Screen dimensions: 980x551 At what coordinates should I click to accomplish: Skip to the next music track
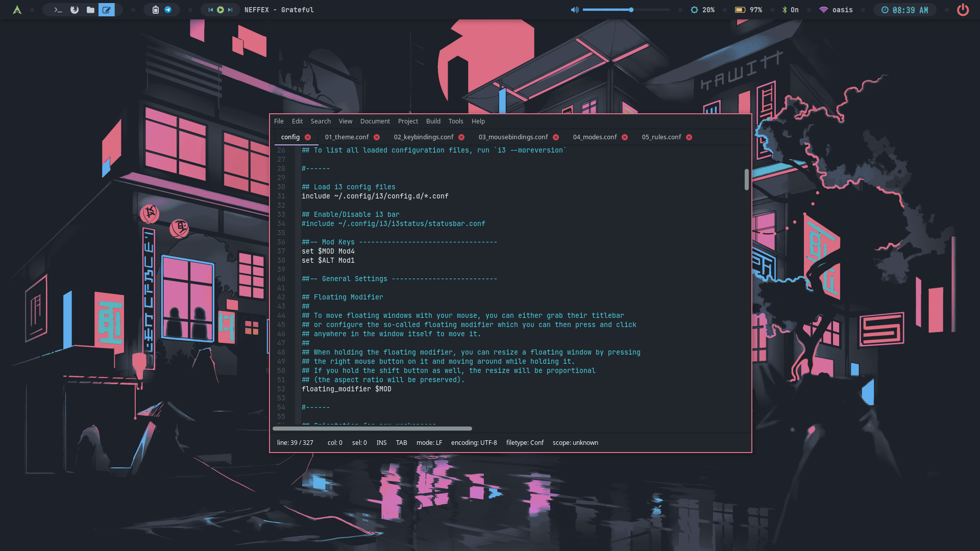pos(230,10)
